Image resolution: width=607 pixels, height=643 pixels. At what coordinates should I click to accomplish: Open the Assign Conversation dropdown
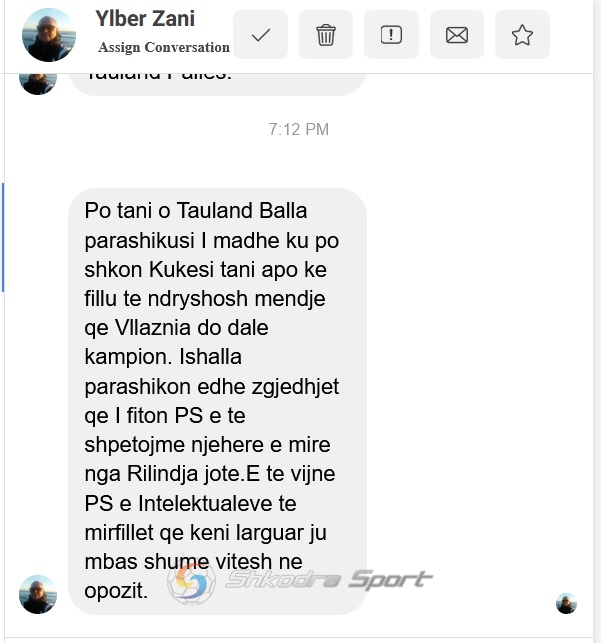pyautogui.click(x=164, y=47)
